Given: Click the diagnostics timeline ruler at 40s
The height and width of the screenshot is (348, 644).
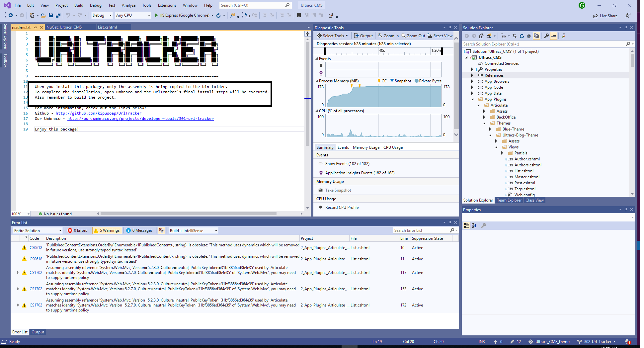Looking at the screenshot, I should pyautogui.click(x=382, y=50).
